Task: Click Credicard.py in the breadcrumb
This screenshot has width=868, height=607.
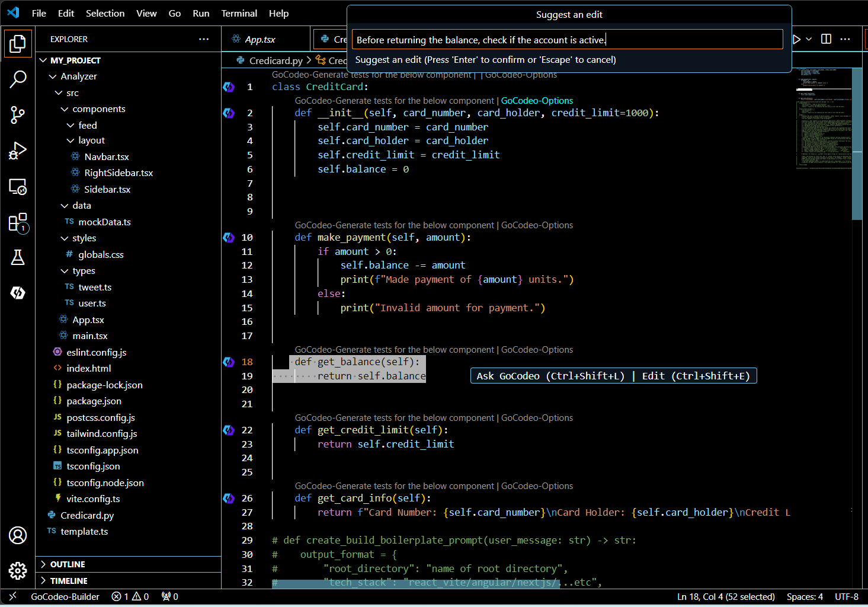Action: click(276, 60)
